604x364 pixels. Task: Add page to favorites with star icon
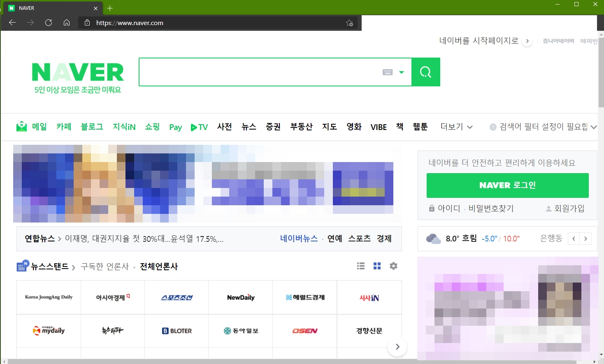(x=349, y=23)
